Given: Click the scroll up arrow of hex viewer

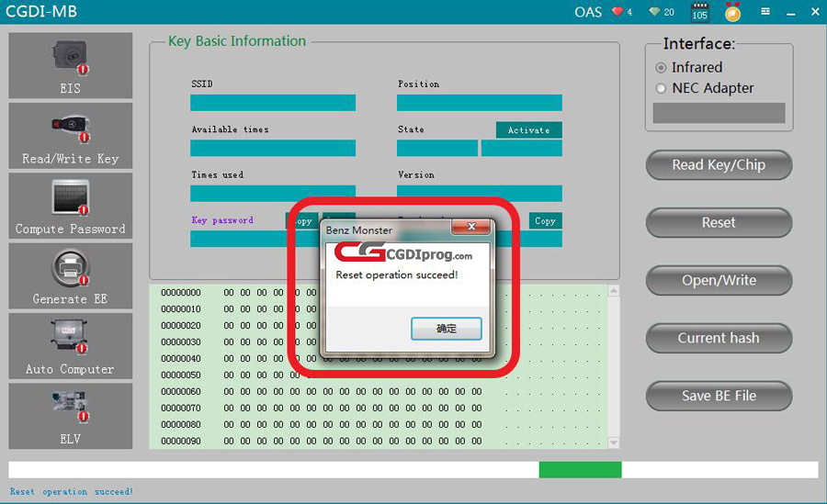Looking at the screenshot, I should click(x=614, y=290).
